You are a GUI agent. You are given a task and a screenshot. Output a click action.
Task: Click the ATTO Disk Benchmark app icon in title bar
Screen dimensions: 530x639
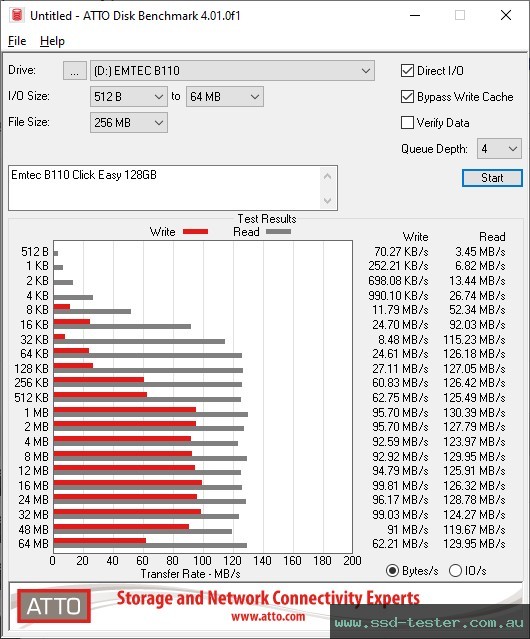tap(17, 15)
